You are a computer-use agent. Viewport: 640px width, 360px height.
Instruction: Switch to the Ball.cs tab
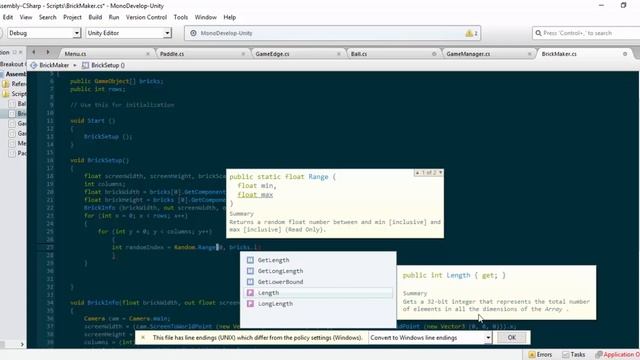click(x=359, y=54)
